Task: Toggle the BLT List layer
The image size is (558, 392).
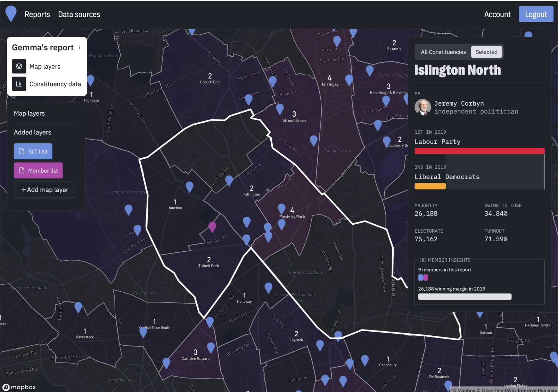Action: (x=33, y=151)
